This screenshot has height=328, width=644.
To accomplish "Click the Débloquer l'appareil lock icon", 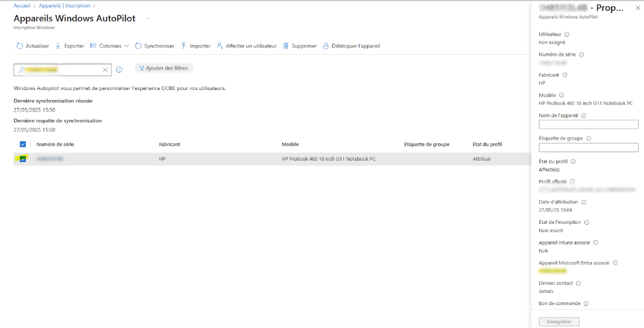I will (x=326, y=46).
